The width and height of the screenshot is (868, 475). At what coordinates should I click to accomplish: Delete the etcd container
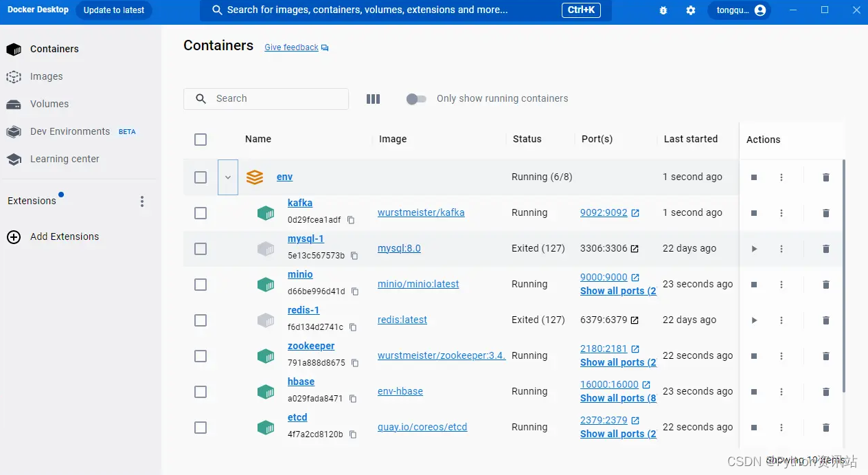(826, 428)
